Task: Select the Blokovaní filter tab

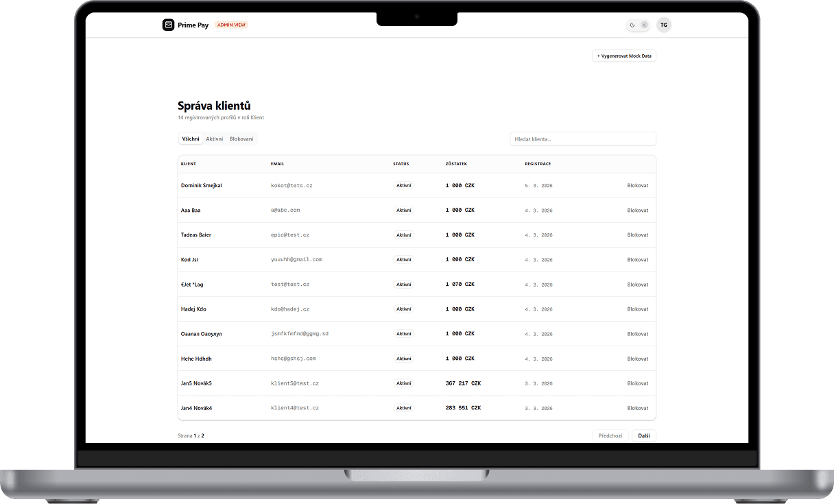Action: (241, 138)
